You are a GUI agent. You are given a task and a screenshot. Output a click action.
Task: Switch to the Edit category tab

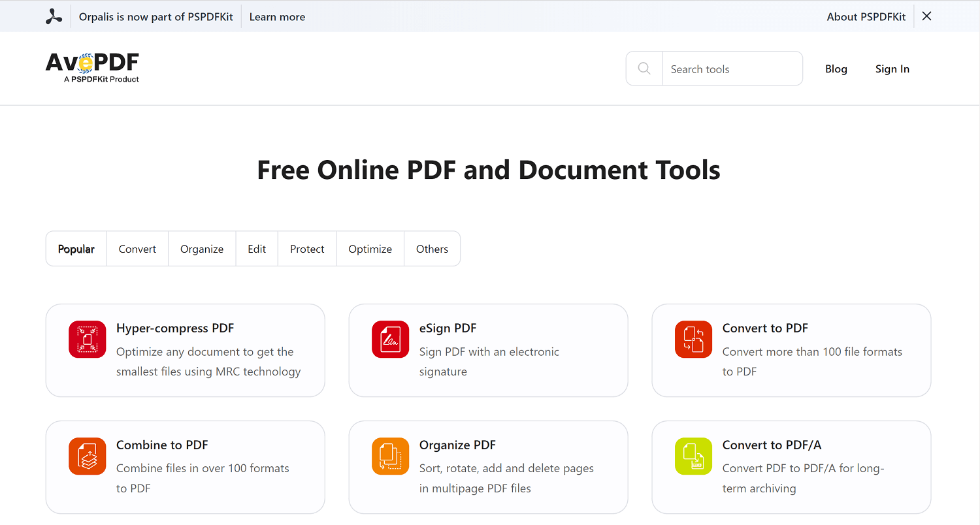pos(257,248)
